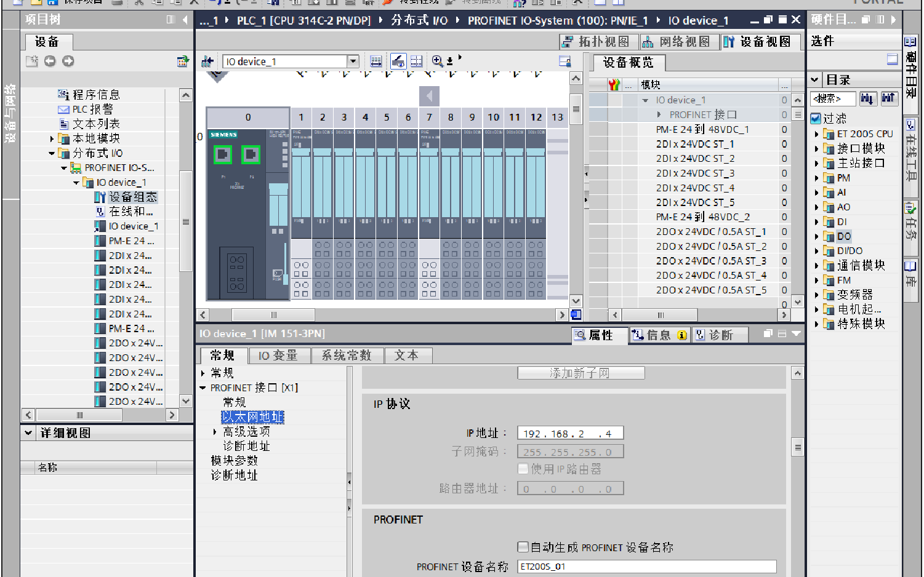This screenshot has width=924, height=577.
Task: Collapse the PROFINET IO-S... tree node
Action: pos(64,168)
